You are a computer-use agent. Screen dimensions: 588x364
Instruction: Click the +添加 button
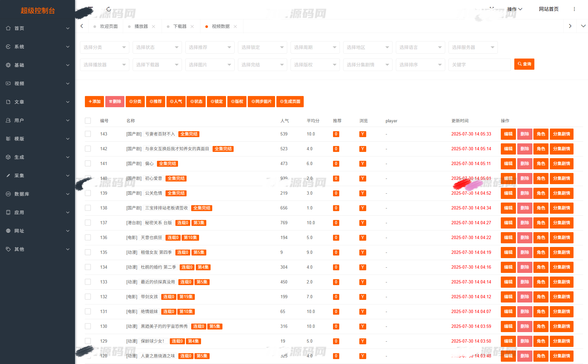point(94,102)
